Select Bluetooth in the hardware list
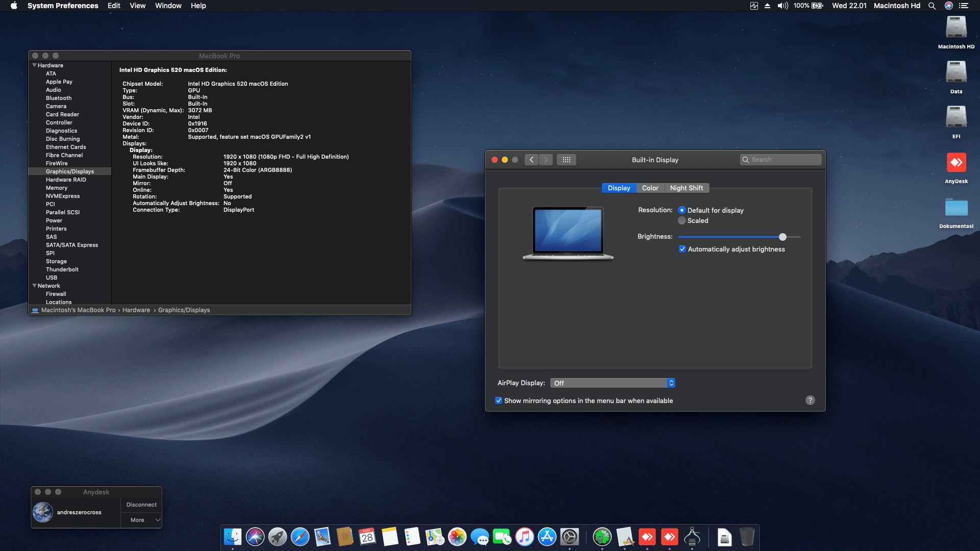980x551 pixels. point(59,98)
